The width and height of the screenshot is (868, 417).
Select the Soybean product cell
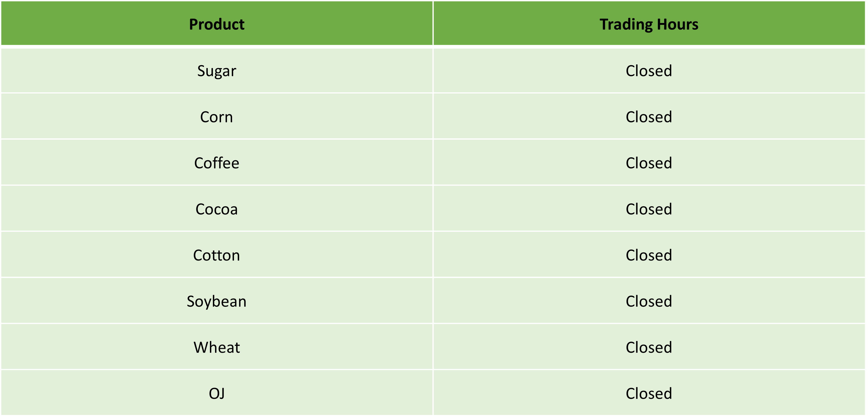(217, 301)
